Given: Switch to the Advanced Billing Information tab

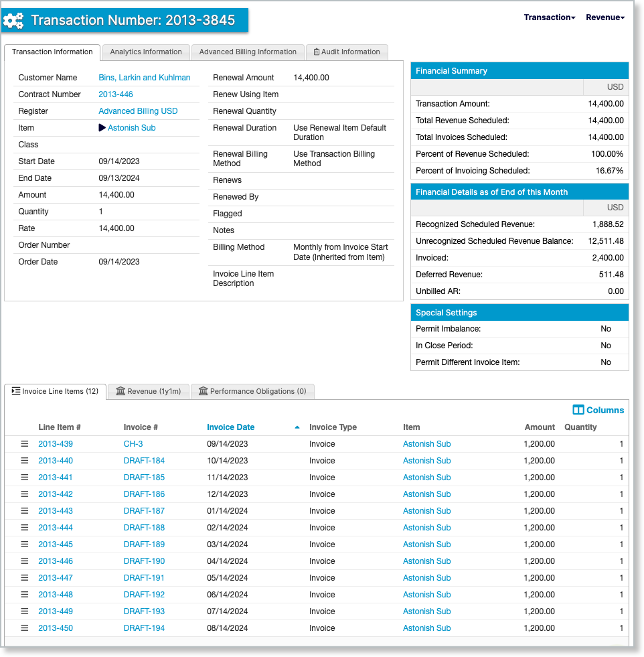Looking at the screenshot, I should [x=248, y=52].
